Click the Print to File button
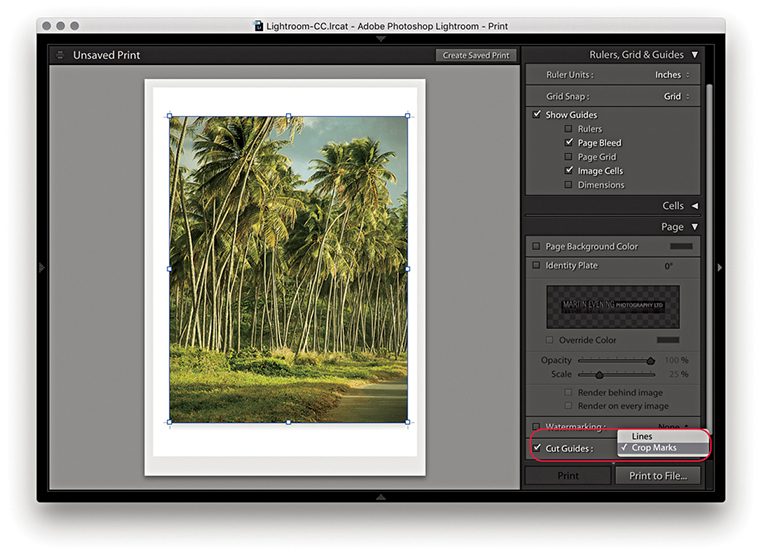The image size is (762, 554). pyautogui.click(x=657, y=476)
